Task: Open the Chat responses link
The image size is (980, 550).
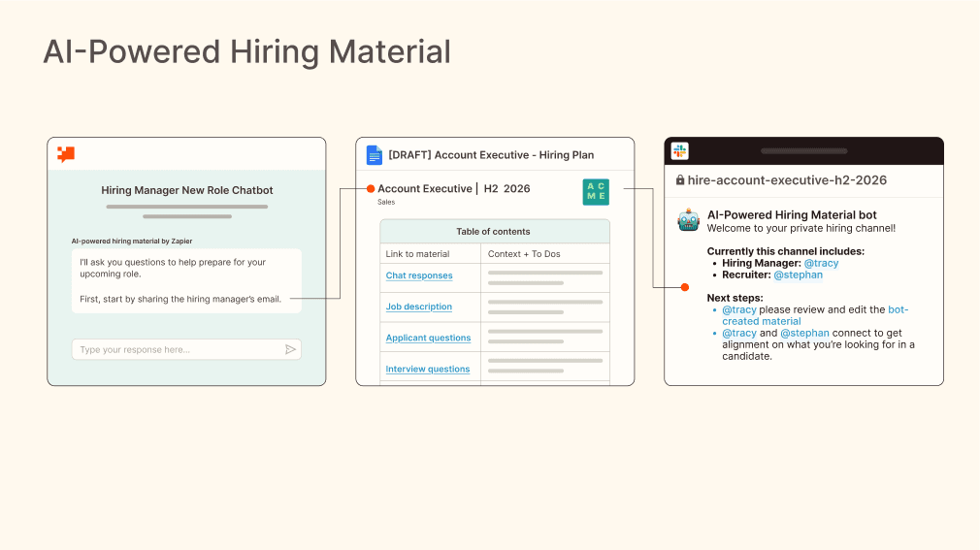Action: (419, 275)
